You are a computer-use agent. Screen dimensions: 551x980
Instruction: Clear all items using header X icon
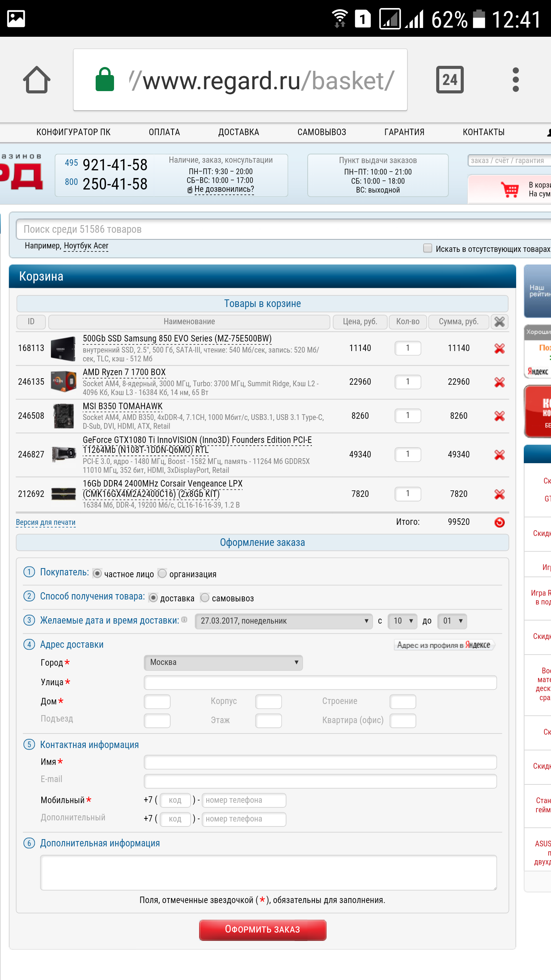pos(499,322)
